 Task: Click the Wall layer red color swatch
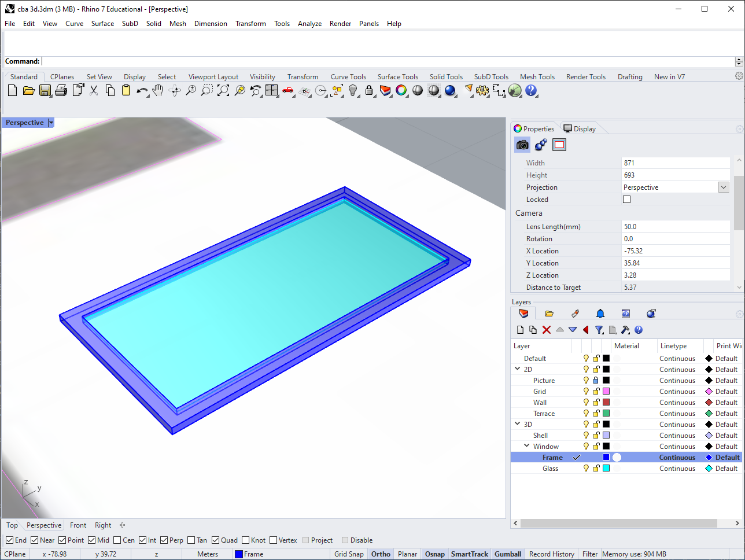[606, 403]
